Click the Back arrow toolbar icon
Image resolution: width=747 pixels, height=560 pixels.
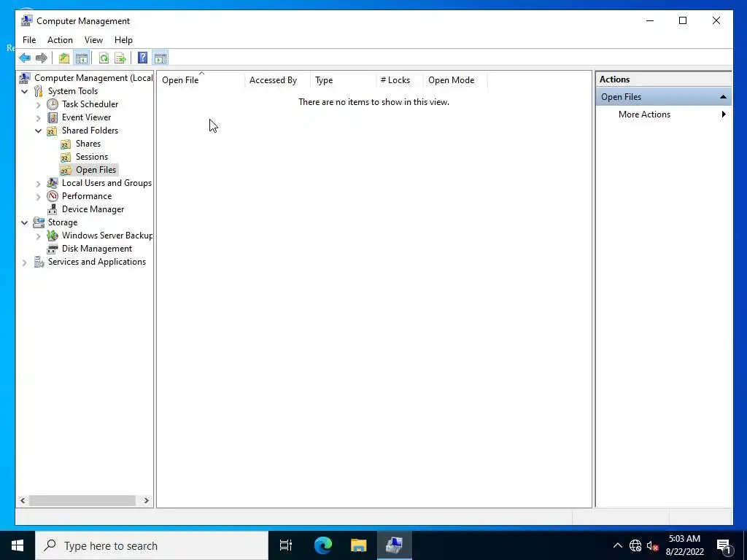click(x=25, y=58)
